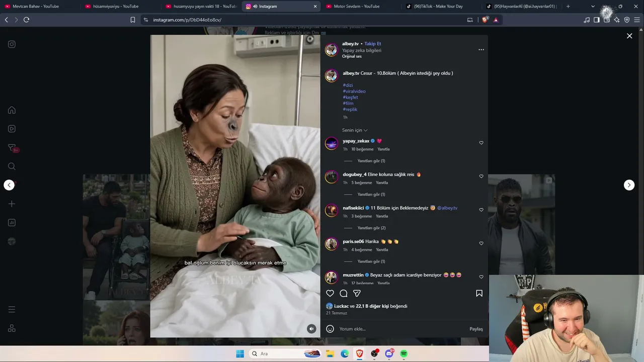The height and width of the screenshot is (362, 644).
Task: Bookmark this page in the address bar
Action: coord(133,20)
